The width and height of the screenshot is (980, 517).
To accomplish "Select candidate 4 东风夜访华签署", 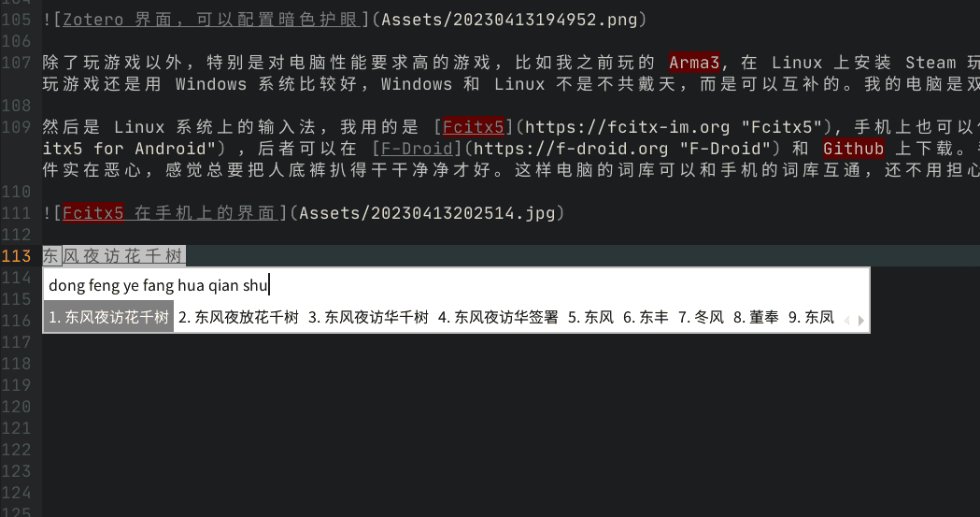I will (498, 317).
